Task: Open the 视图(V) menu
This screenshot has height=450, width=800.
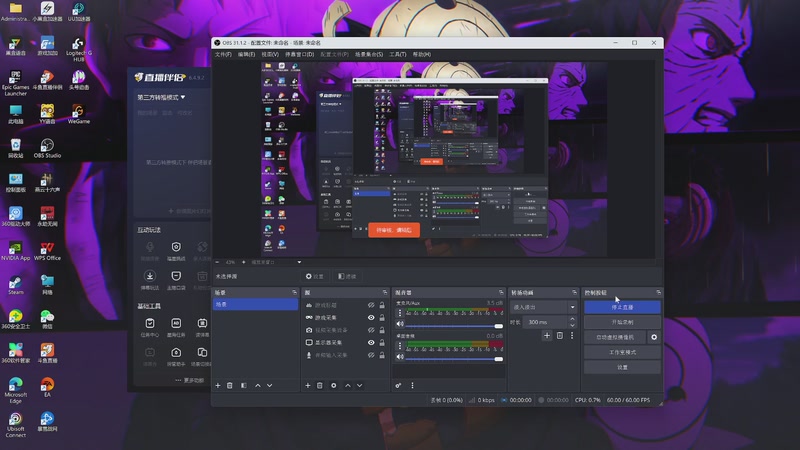Action: coord(270,54)
